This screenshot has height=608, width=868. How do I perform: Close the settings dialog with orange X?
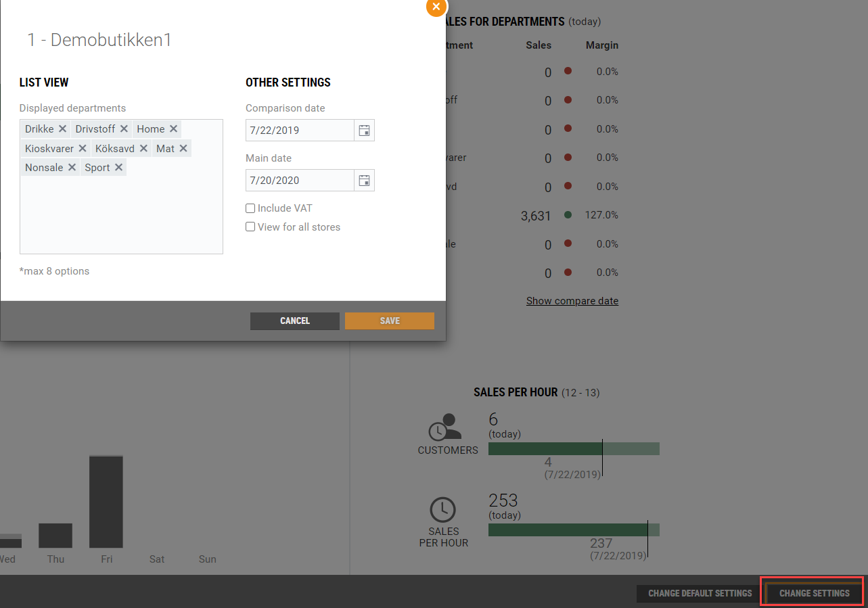[x=436, y=7]
